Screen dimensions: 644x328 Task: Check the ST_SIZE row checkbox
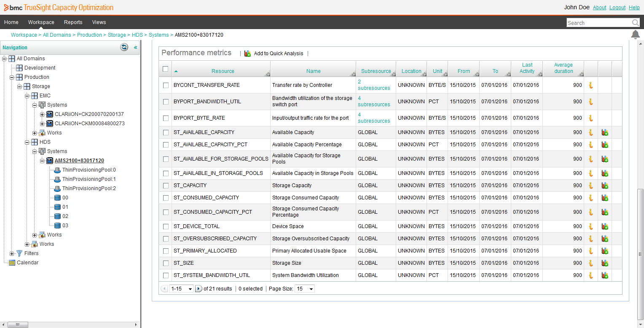point(166,263)
